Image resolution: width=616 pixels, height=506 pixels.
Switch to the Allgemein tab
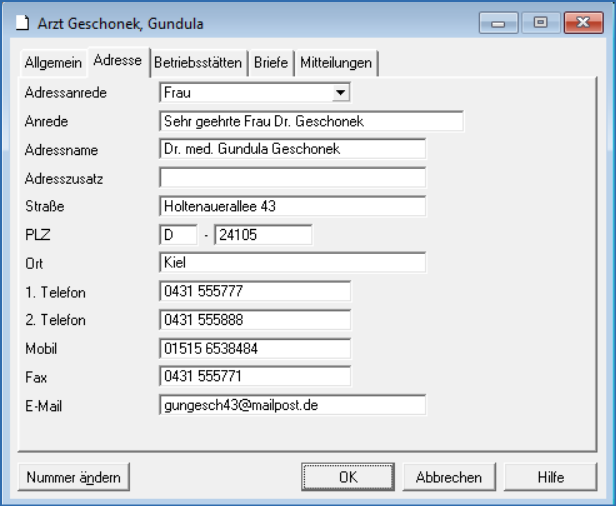pos(53,63)
